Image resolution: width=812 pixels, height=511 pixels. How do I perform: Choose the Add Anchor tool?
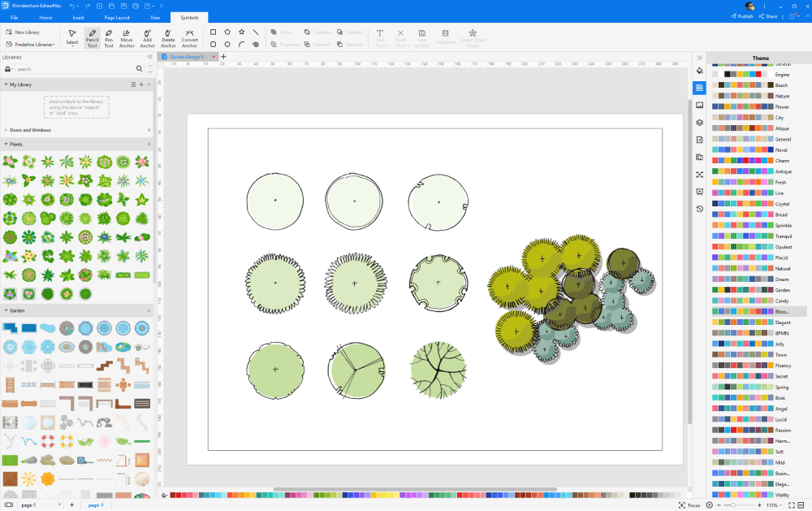147,38
